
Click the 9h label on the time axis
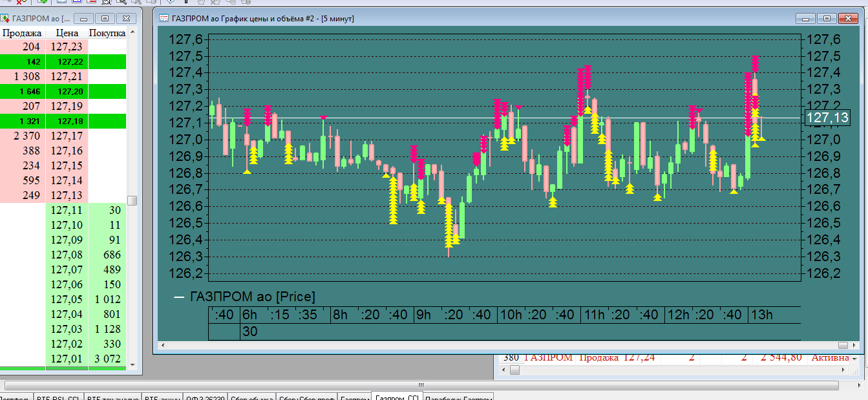tap(423, 315)
